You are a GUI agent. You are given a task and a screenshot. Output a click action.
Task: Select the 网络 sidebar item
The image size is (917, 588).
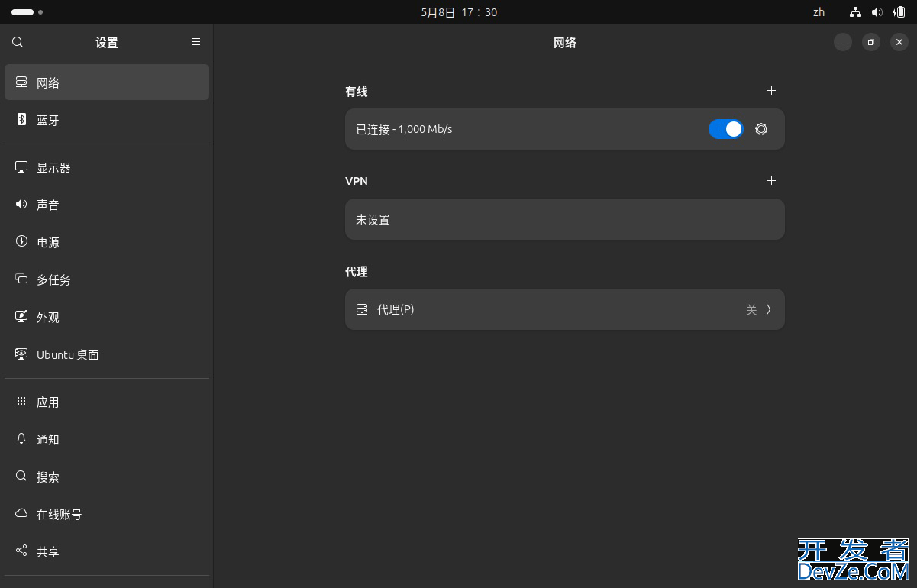pos(107,82)
